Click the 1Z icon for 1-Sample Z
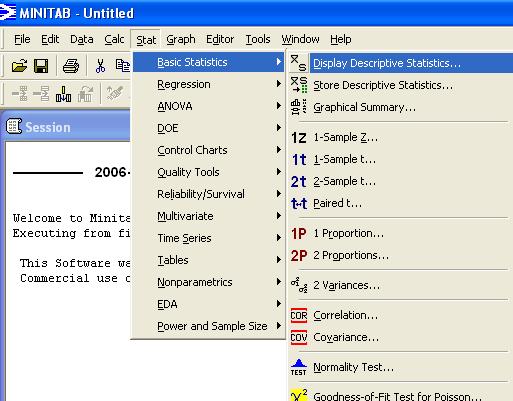Viewport: 513px width, 401px height. click(x=299, y=137)
